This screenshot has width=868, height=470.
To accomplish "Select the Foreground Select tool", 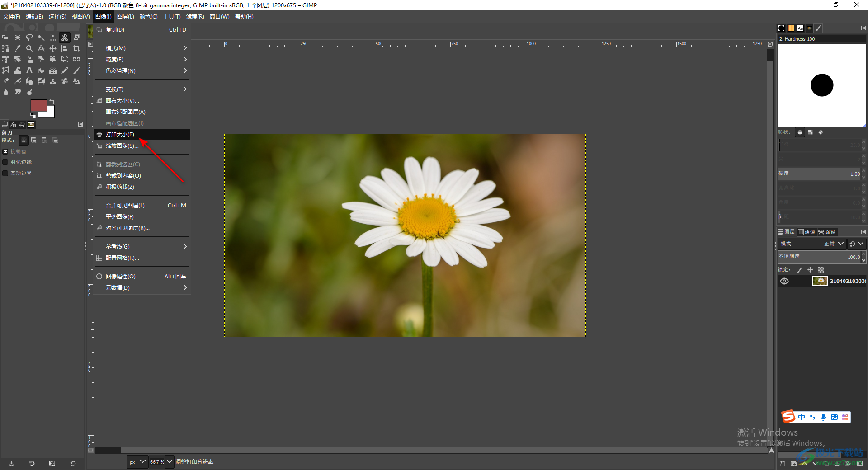I will [76, 38].
